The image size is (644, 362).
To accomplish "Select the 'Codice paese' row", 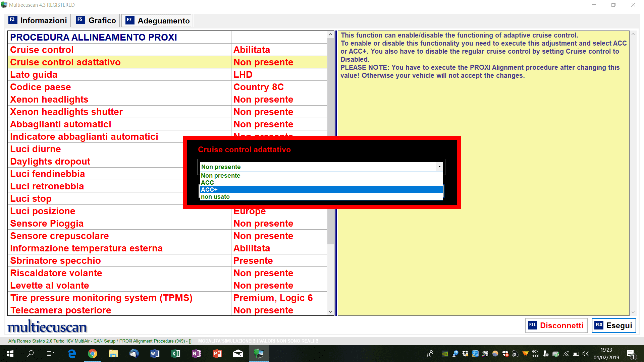I will coord(167,87).
